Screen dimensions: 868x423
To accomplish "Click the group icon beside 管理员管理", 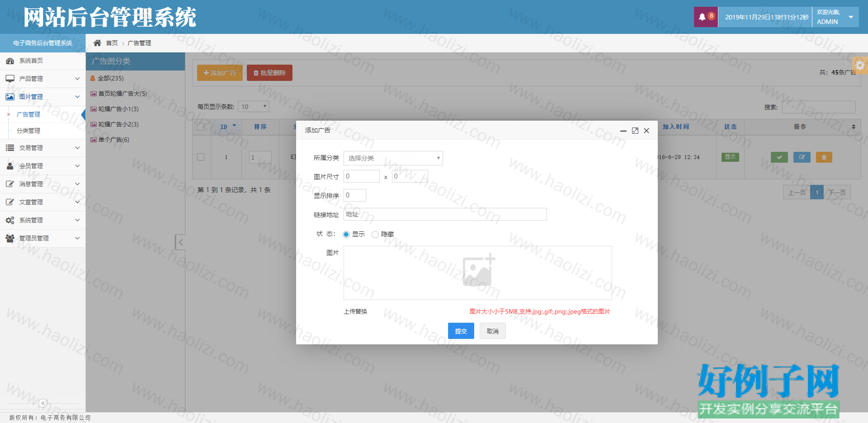I will coord(10,238).
